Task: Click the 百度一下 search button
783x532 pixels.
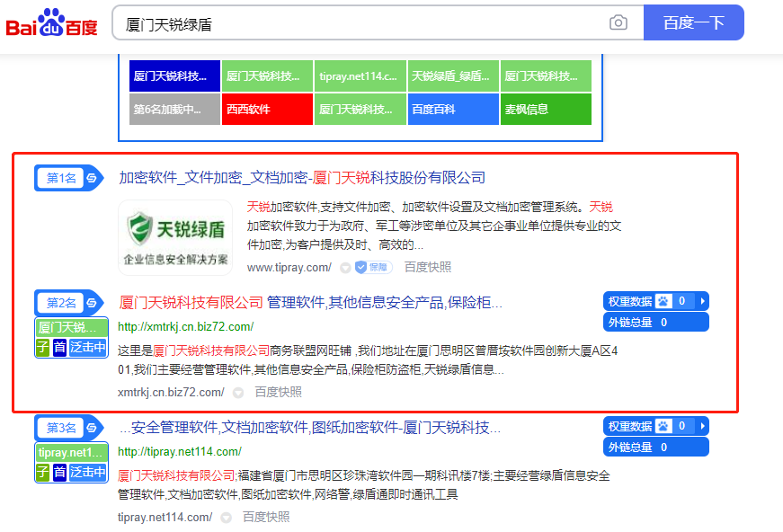Action: pyautogui.click(x=694, y=22)
